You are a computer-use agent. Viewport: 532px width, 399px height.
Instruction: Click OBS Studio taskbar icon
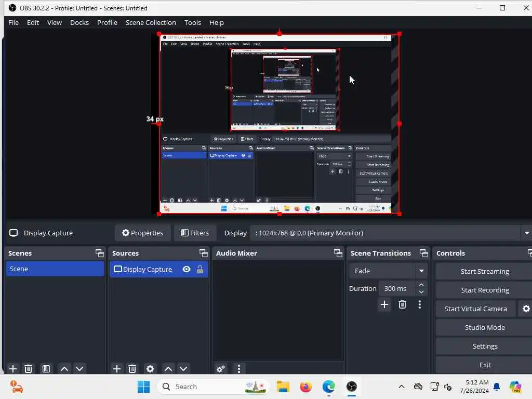352,387
